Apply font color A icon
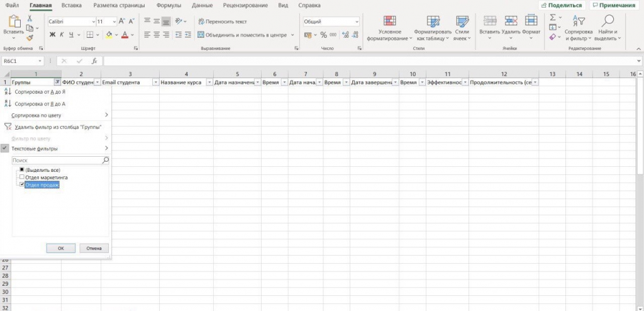This screenshot has height=311, width=644. (125, 35)
